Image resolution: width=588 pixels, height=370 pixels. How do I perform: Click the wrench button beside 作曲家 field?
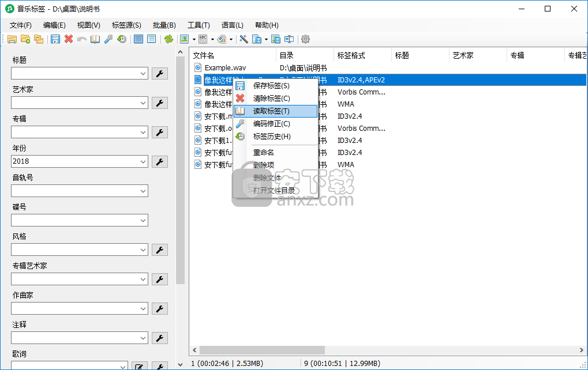[160, 308]
